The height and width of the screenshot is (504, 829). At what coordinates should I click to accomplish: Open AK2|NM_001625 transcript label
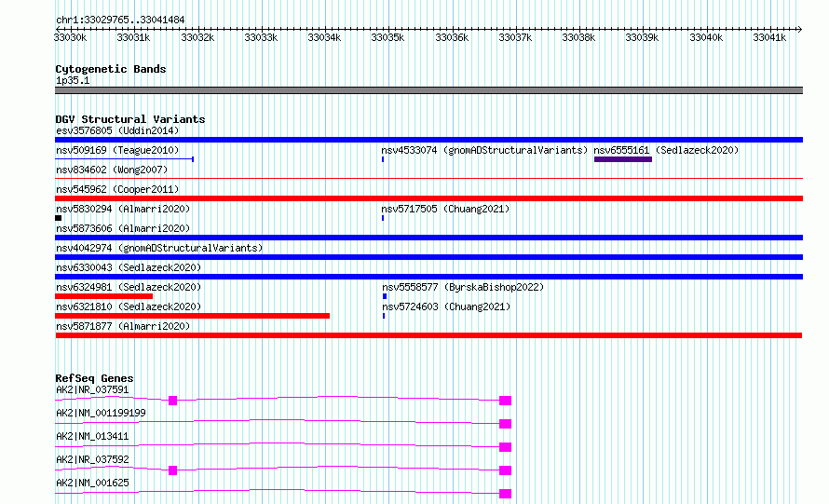tap(92, 483)
